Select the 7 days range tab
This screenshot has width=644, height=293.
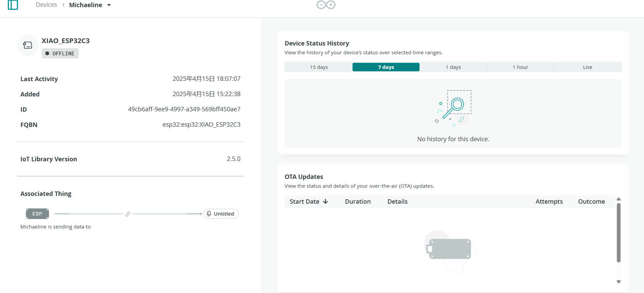point(386,67)
